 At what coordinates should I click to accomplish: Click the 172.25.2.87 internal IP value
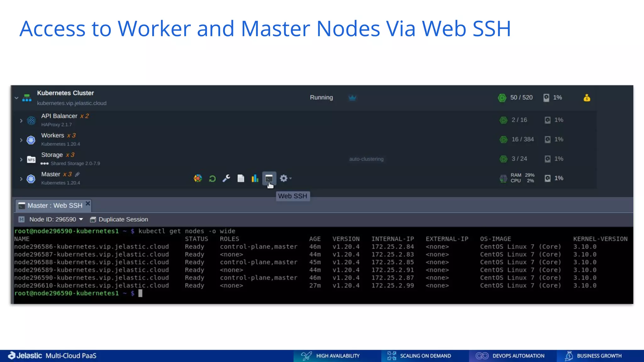pos(393,278)
